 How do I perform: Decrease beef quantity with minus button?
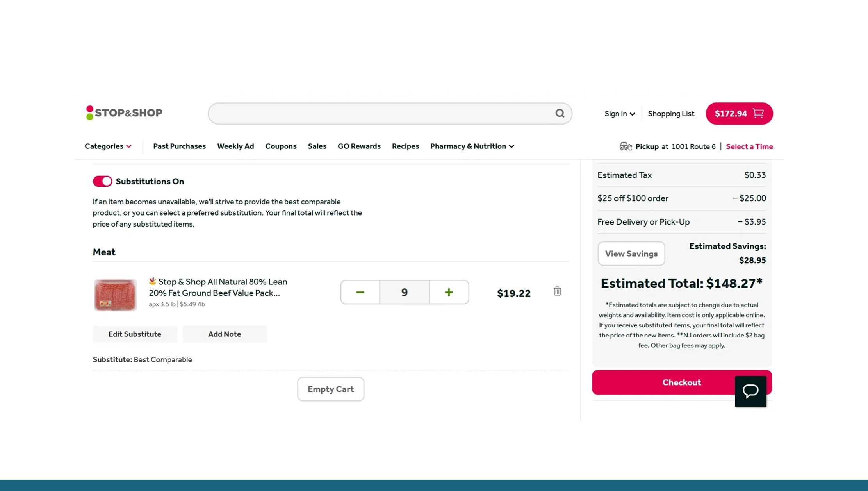pos(360,292)
